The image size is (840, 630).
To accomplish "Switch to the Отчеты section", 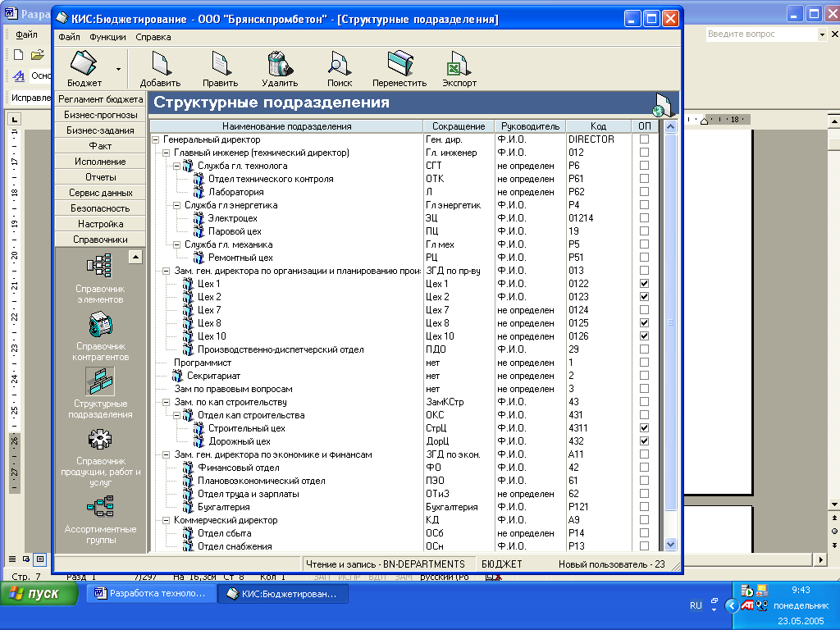I will [100, 177].
